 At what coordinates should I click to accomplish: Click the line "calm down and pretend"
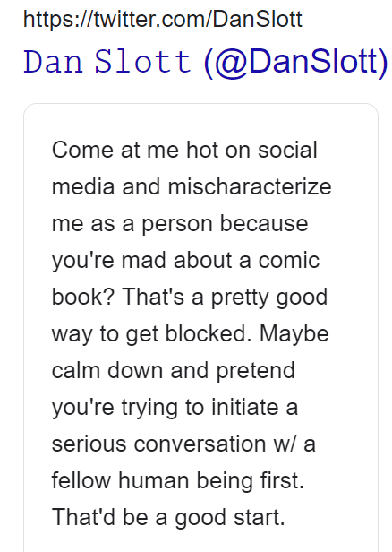click(x=174, y=370)
